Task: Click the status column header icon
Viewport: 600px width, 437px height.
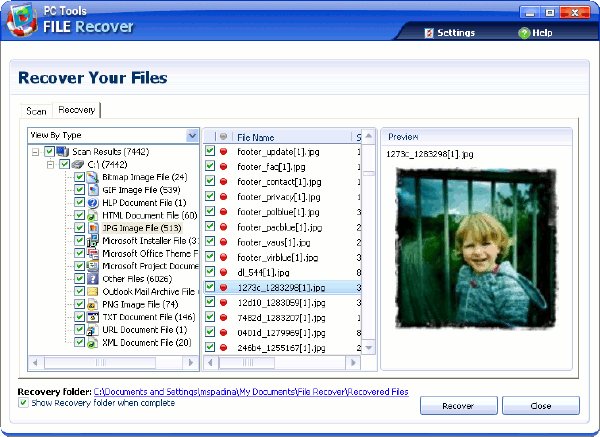Action: click(x=223, y=137)
